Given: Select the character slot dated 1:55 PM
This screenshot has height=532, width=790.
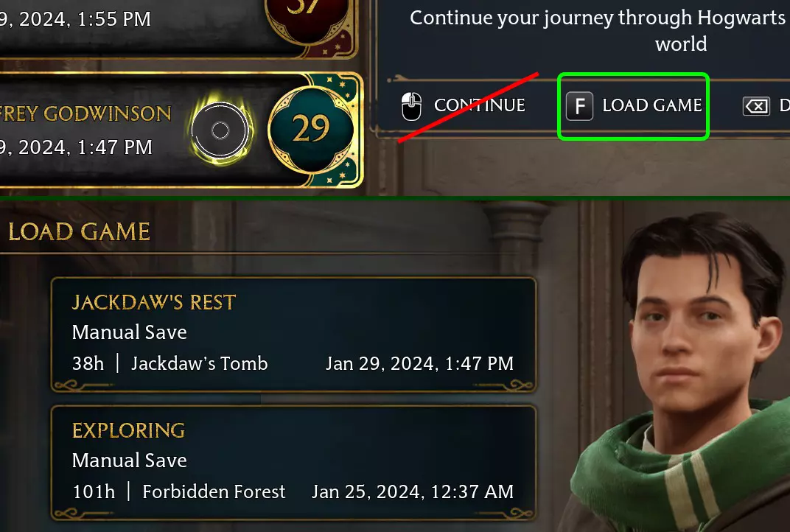Looking at the screenshot, I should (x=179, y=28).
